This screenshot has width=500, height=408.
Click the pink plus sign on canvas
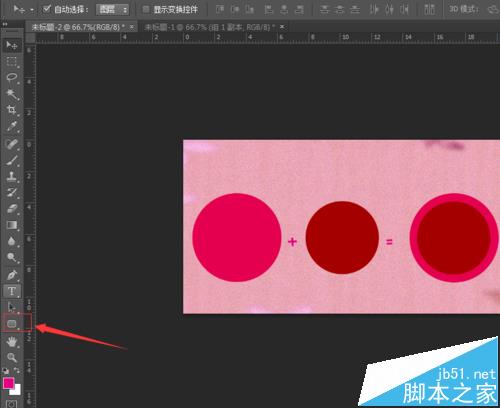292,241
